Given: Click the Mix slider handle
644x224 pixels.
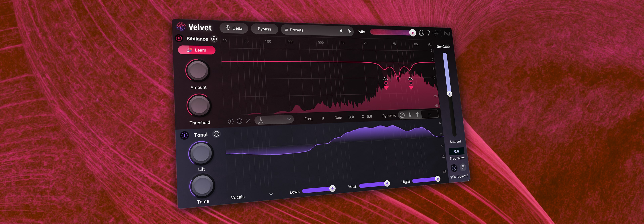Looking at the screenshot, I should [x=412, y=33].
